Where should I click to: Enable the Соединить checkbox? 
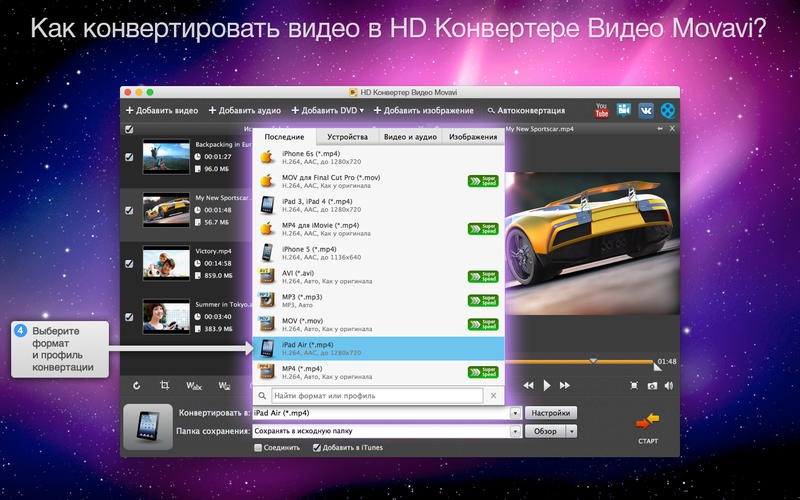258,447
